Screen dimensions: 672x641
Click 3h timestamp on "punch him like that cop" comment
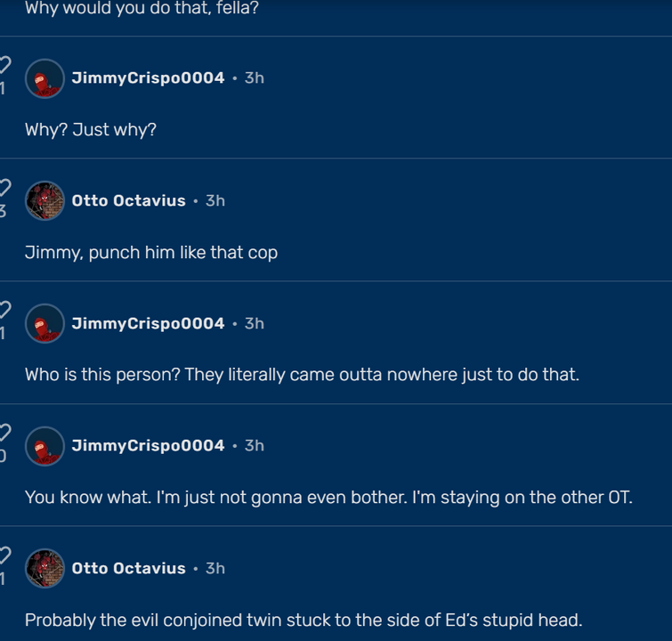(215, 200)
